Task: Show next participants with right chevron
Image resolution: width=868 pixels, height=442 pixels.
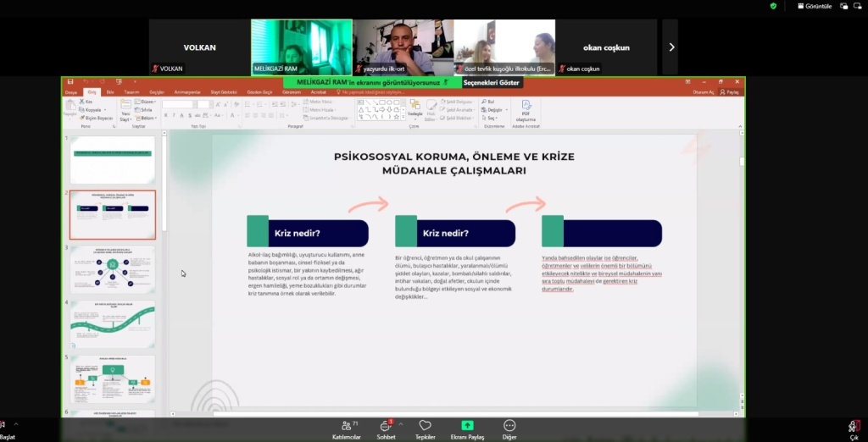Action: pos(671,47)
